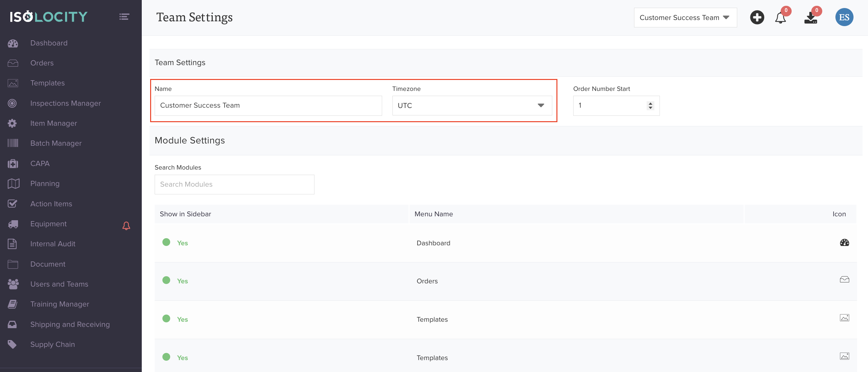Screen dimensions: 868x372
Task: Click the Search Modules input field
Action: 234,184
